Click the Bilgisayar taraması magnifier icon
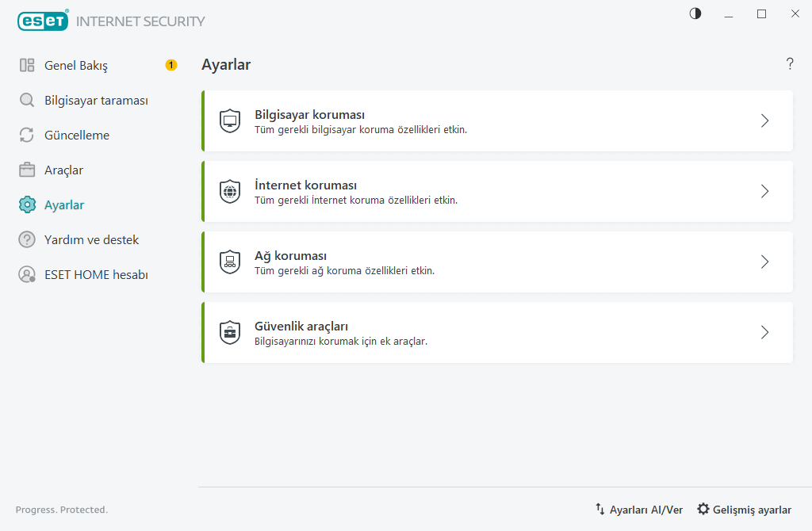This screenshot has height=531, width=812. [x=27, y=100]
